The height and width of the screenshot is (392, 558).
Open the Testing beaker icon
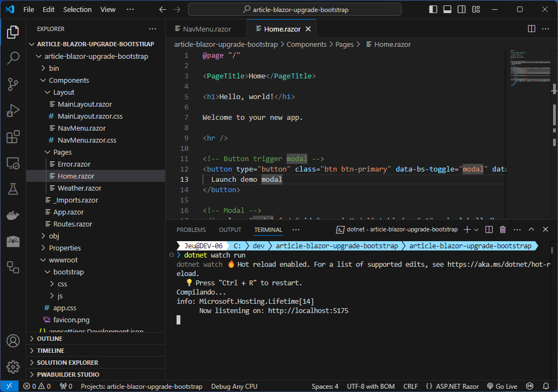(x=13, y=189)
